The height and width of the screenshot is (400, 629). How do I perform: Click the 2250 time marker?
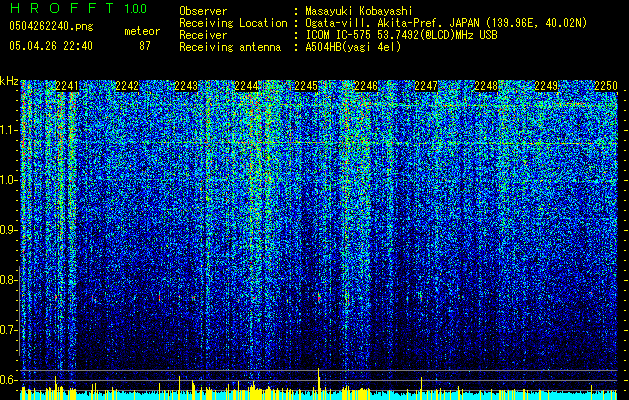coord(606,86)
